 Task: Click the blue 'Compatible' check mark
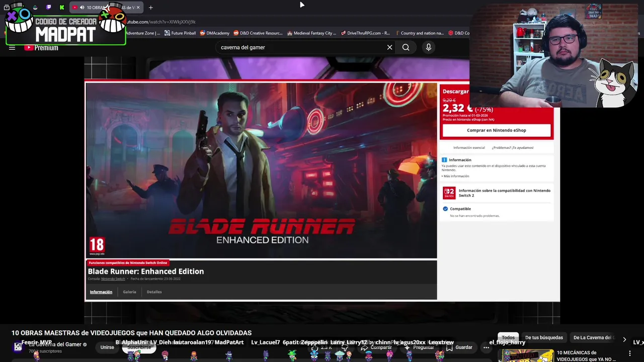click(445, 209)
